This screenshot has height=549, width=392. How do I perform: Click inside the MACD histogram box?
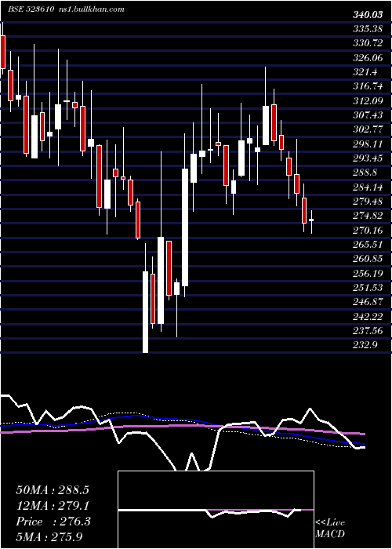(216, 510)
